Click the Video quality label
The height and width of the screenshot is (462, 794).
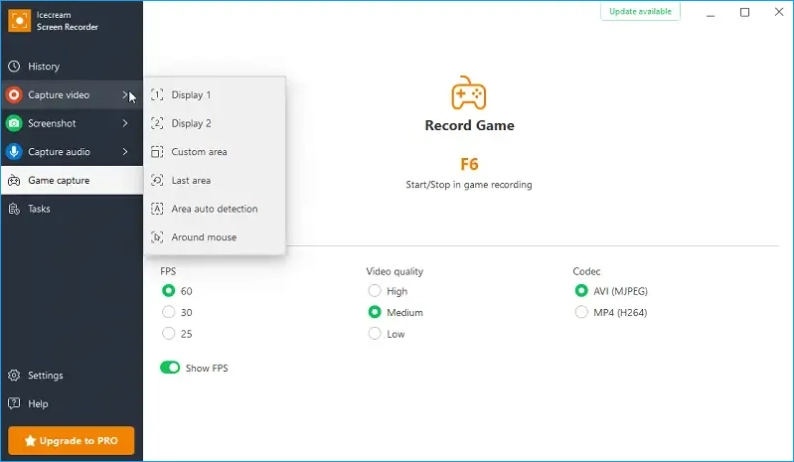394,272
